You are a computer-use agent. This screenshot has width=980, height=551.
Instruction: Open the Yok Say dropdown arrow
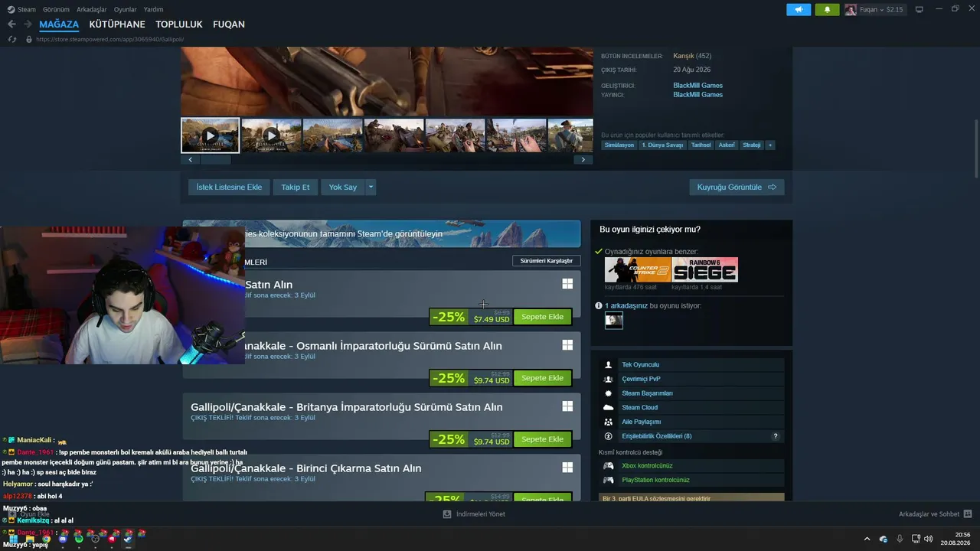pyautogui.click(x=371, y=187)
